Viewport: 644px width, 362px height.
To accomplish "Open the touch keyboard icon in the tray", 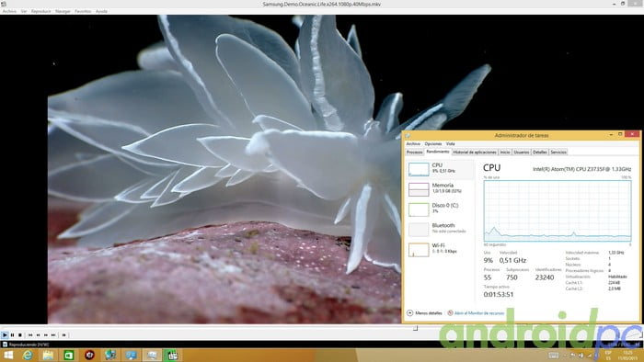I will (553, 356).
